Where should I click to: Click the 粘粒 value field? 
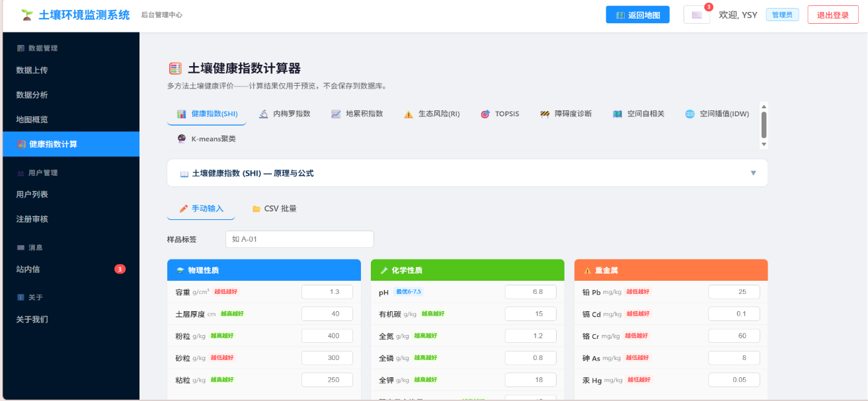click(x=327, y=380)
